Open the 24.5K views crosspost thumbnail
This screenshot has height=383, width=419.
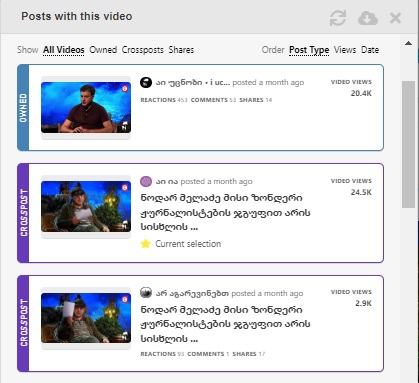point(86,206)
